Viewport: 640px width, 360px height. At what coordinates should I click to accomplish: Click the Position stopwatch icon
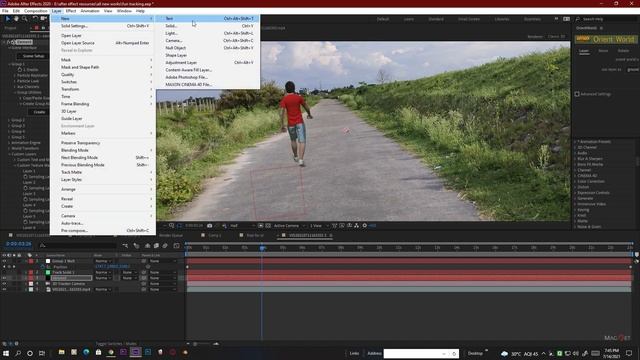click(42, 267)
